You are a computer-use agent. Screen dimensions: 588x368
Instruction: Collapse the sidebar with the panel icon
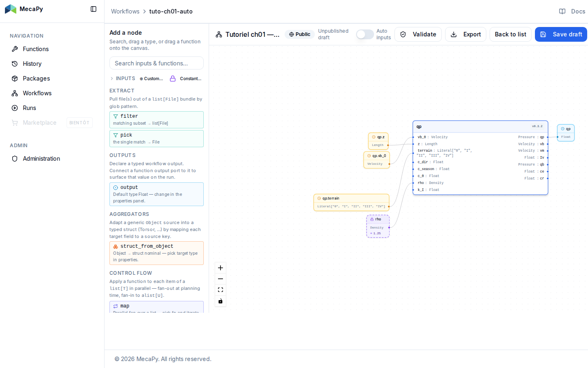[94, 9]
